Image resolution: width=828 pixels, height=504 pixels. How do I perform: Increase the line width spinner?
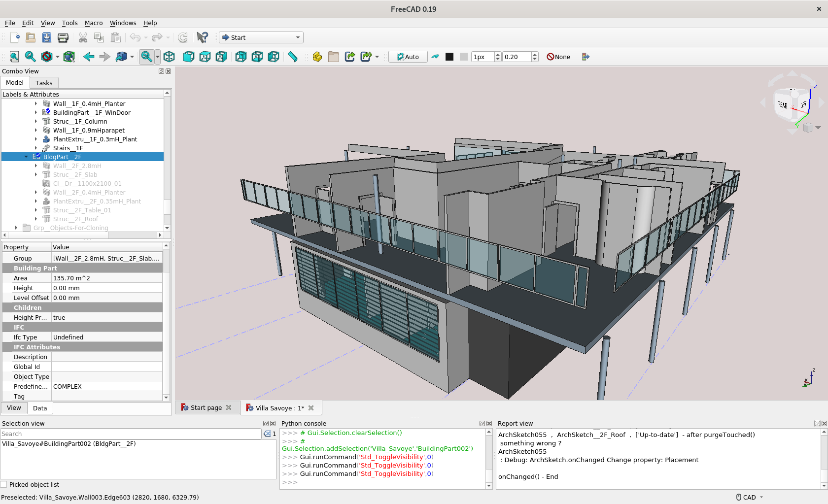click(x=498, y=54)
